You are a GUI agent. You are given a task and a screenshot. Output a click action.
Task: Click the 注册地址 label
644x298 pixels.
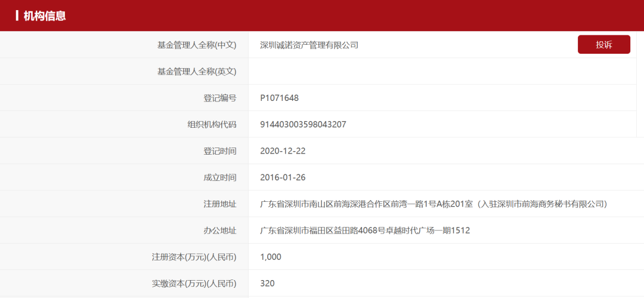pos(220,204)
